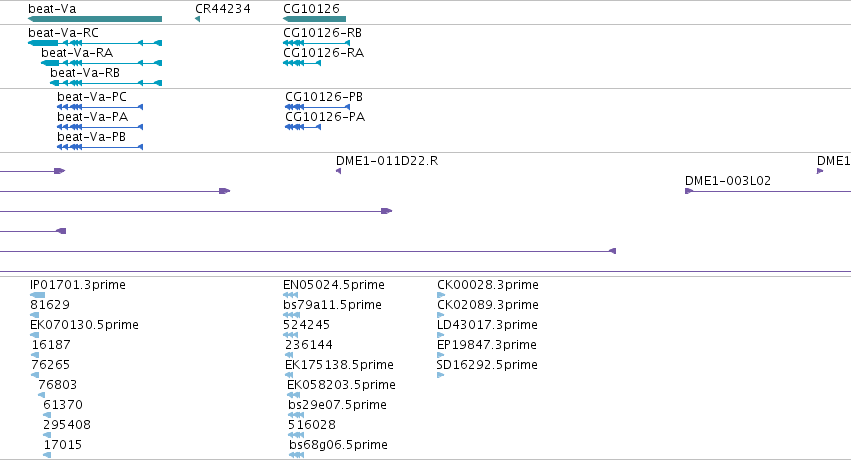Viewport: 851px width, 460px height.
Task: Select protein beat-Va-PC label
Action: [92, 97]
